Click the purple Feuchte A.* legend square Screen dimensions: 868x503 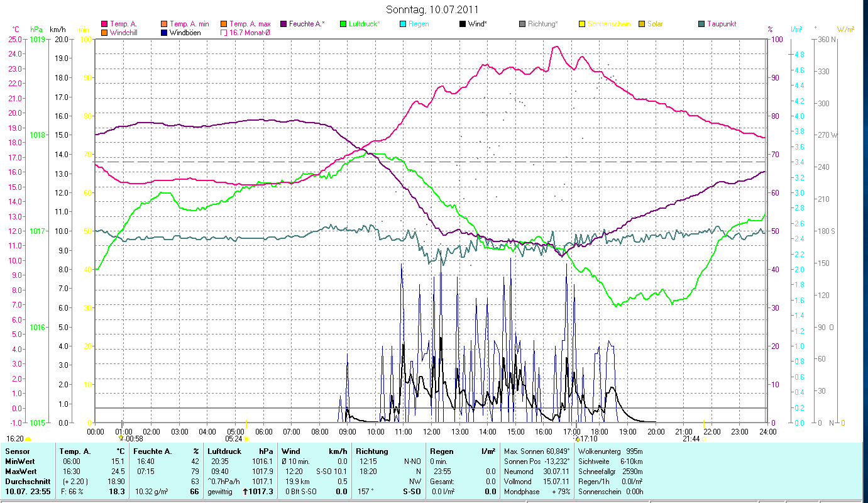coord(283,24)
